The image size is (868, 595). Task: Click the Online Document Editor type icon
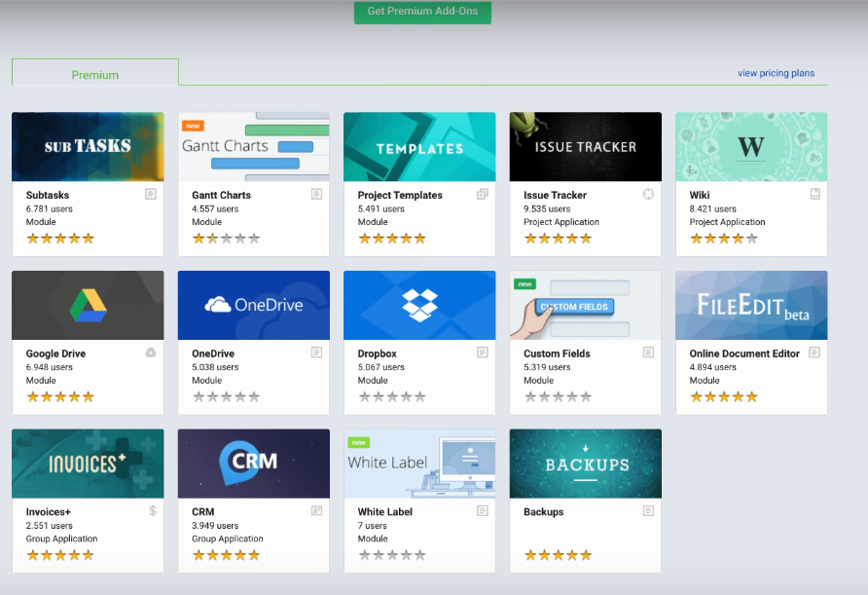[x=814, y=353]
